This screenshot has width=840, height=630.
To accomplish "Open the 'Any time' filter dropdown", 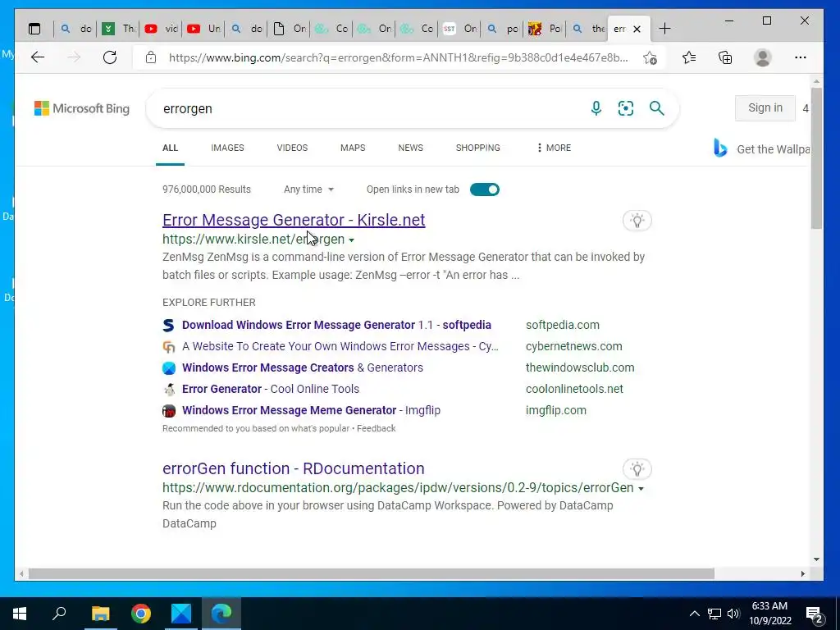I will pos(308,189).
